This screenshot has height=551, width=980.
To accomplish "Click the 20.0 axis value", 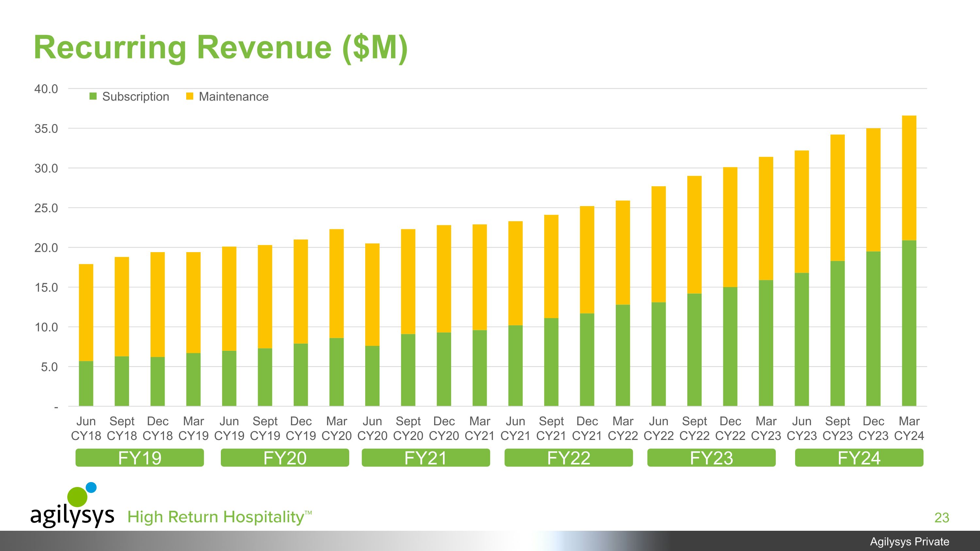I will (46, 248).
